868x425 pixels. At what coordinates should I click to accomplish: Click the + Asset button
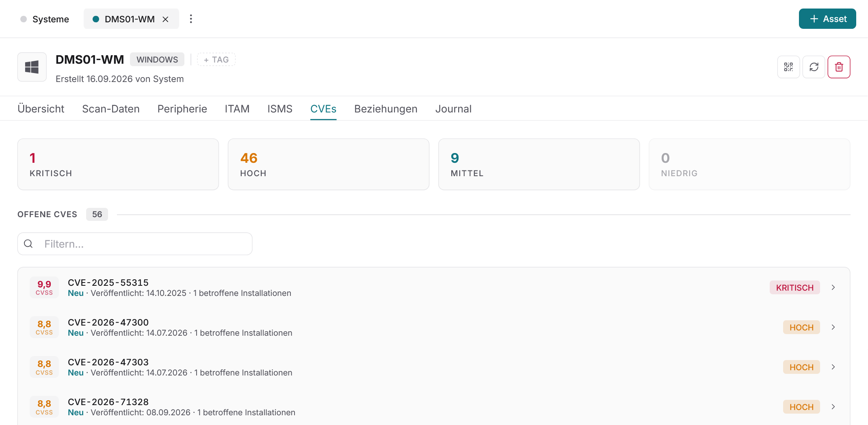827,19
